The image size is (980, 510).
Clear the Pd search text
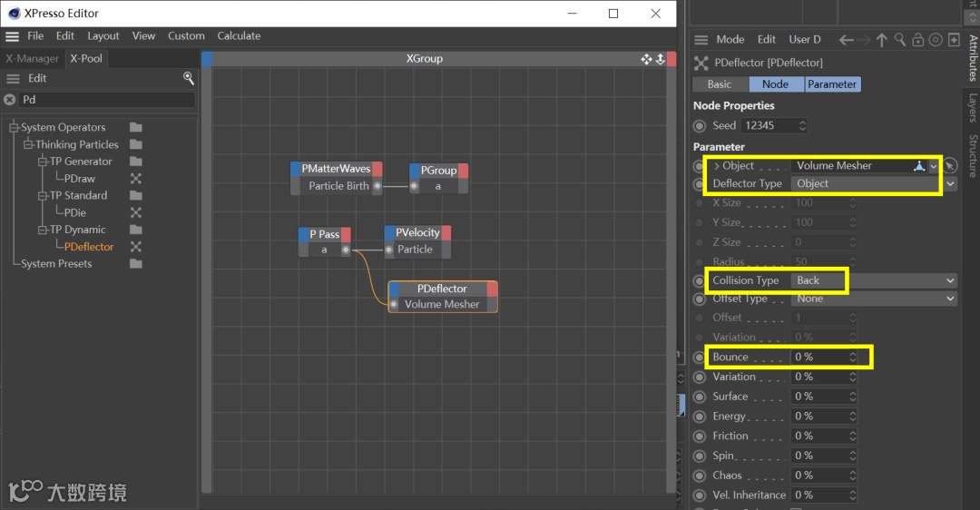point(9,100)
